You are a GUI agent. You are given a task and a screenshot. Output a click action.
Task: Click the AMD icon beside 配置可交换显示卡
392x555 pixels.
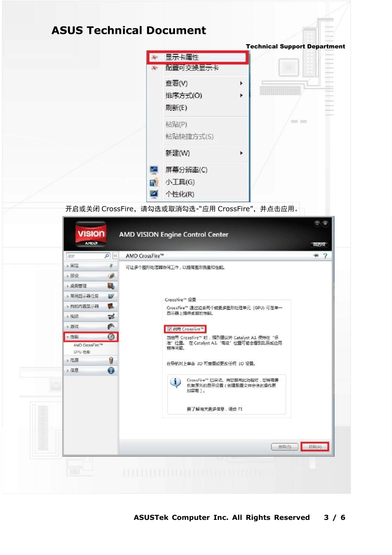pyautogui.click(x=154, y=68)
